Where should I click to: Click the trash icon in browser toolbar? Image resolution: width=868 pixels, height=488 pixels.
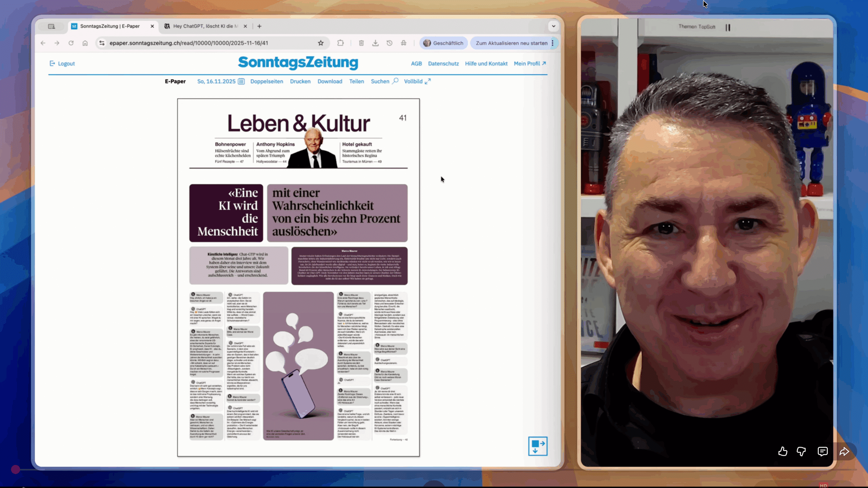[x=361, y=43]
